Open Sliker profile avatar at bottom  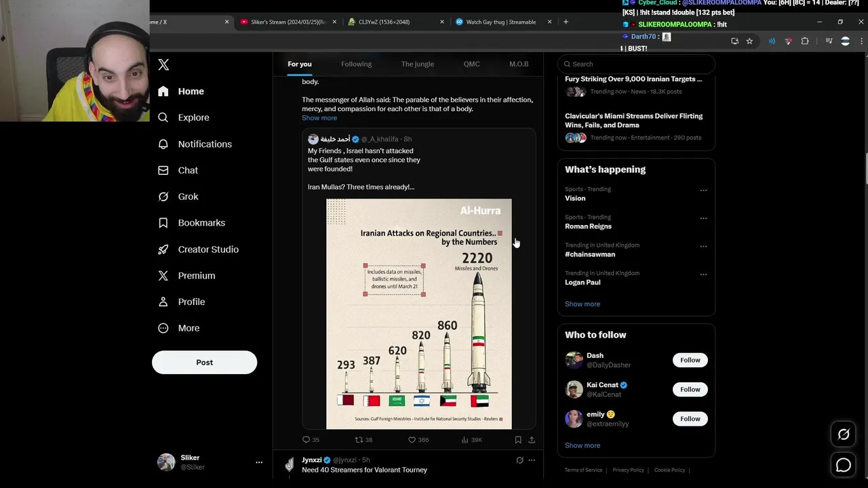[x=166, y=462]
